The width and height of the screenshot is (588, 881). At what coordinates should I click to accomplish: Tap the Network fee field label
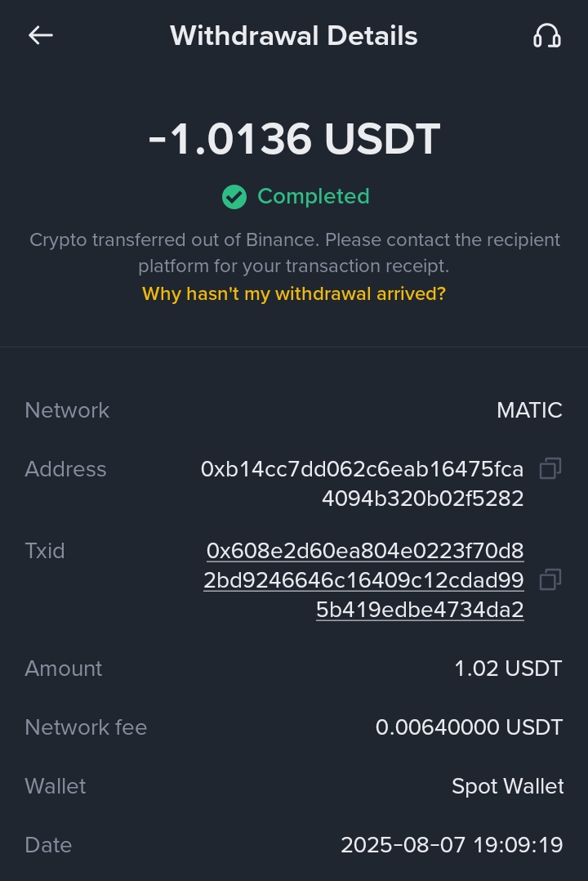(86, 727)
